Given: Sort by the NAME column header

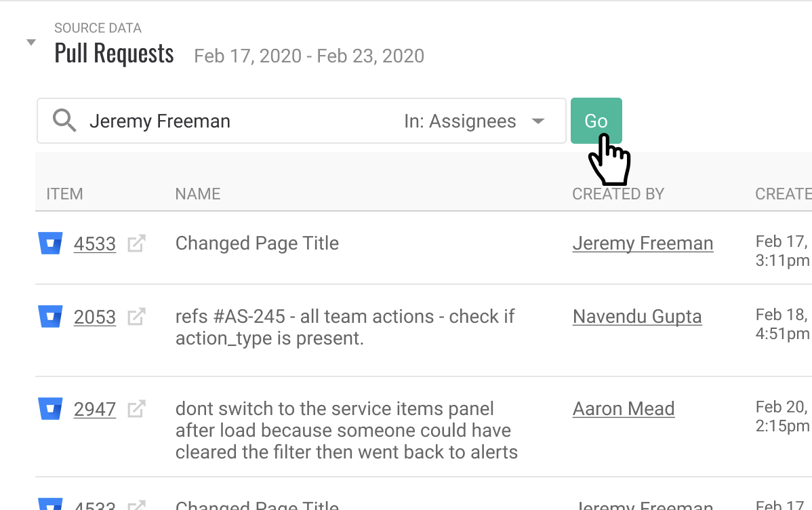Looking at the screenshot, I should [x=198, y=194].
